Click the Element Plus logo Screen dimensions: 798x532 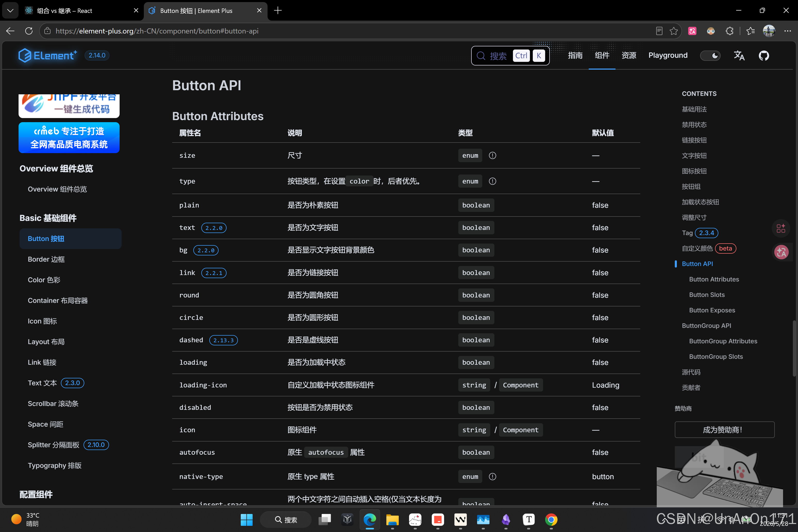[x=47, y=55]
